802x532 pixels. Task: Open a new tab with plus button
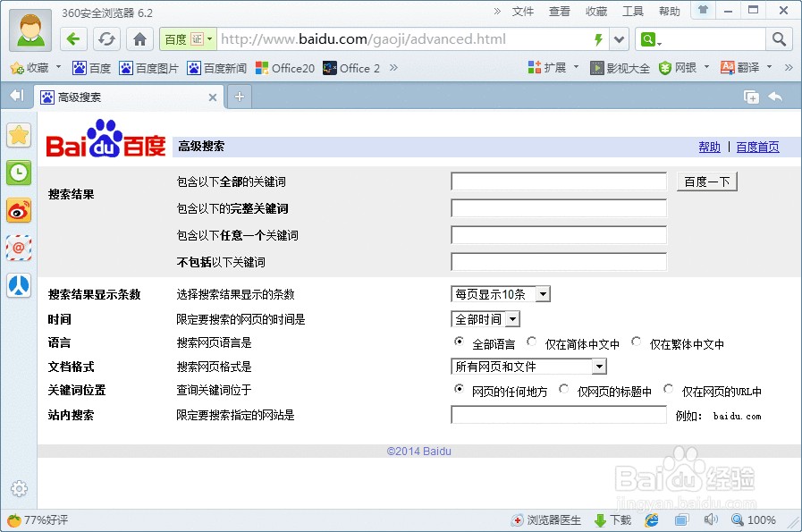point(240,97)
